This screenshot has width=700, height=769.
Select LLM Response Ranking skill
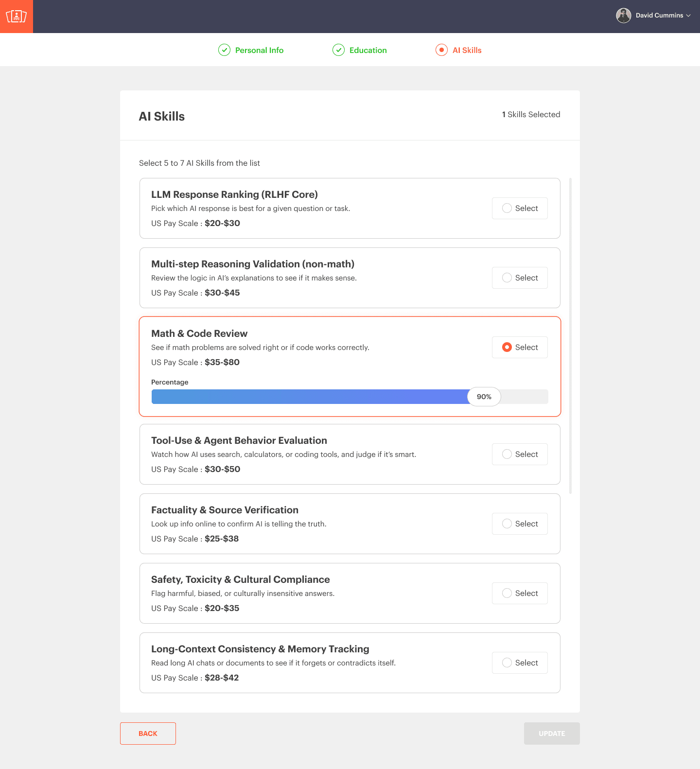click(x=520, y=208)
